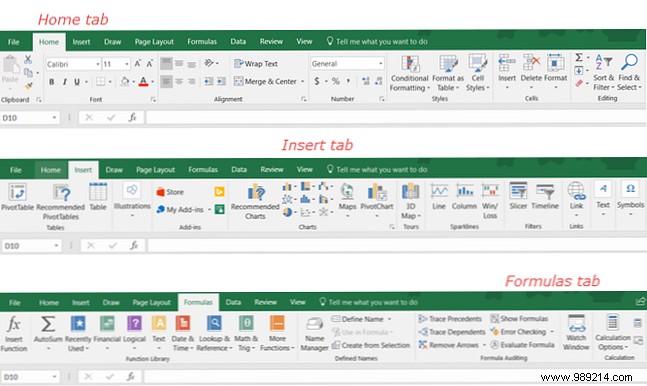Toggle Wrap Text in Alignment group

[256, 64]
